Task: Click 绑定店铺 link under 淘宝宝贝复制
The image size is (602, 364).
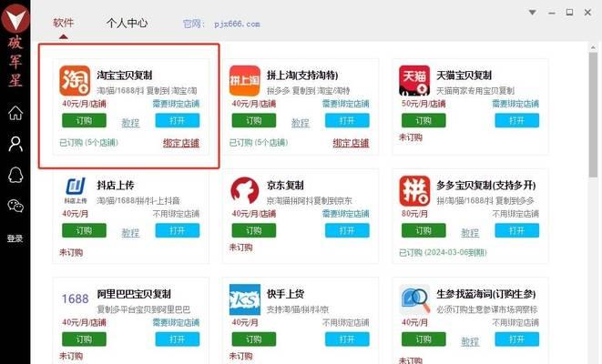Action: tap(181, 143)
